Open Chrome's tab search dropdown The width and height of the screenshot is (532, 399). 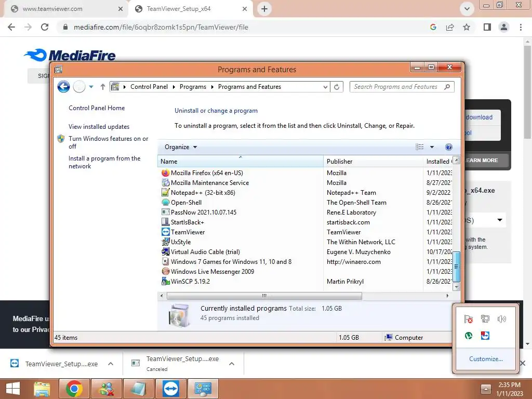pyautogui.click(x=467, y=9)
